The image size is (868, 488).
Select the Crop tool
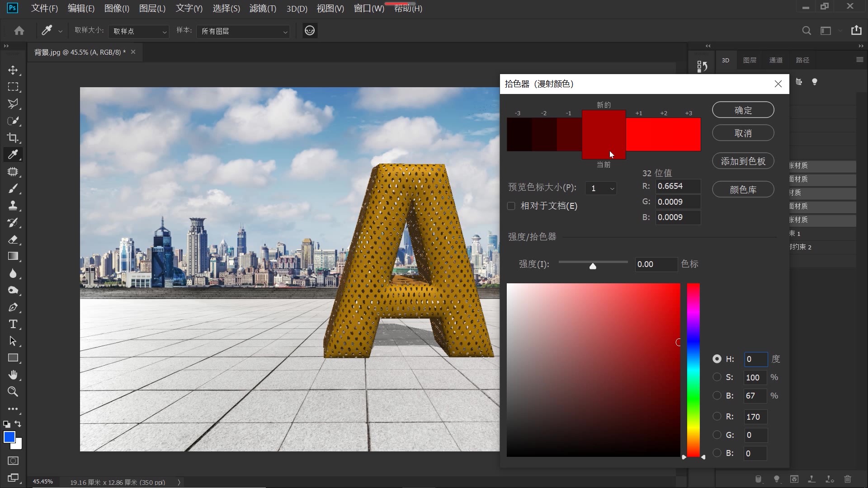click(13, 138)
